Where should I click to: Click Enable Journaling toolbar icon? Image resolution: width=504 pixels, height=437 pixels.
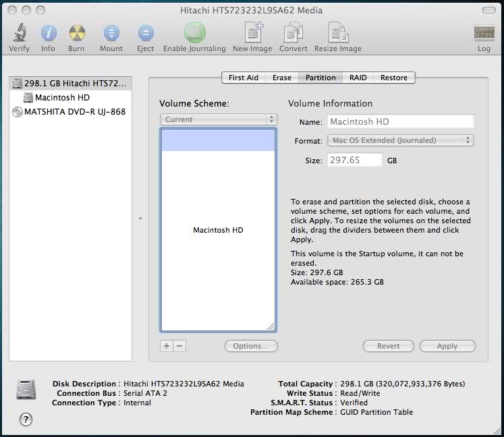194,32
